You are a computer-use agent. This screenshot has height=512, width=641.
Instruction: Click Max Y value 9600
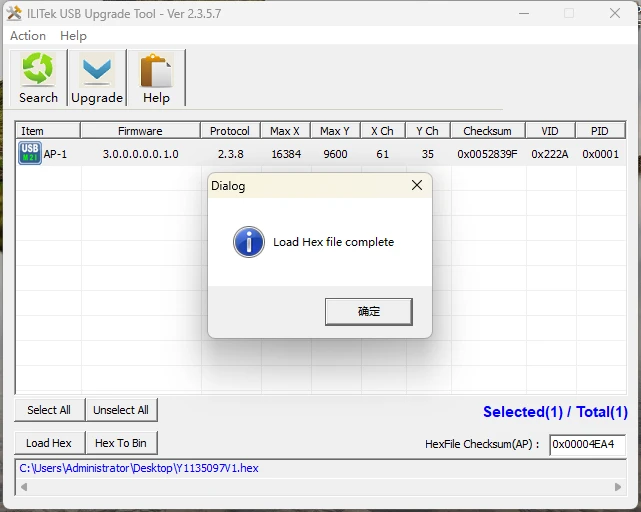coord(335,154)
